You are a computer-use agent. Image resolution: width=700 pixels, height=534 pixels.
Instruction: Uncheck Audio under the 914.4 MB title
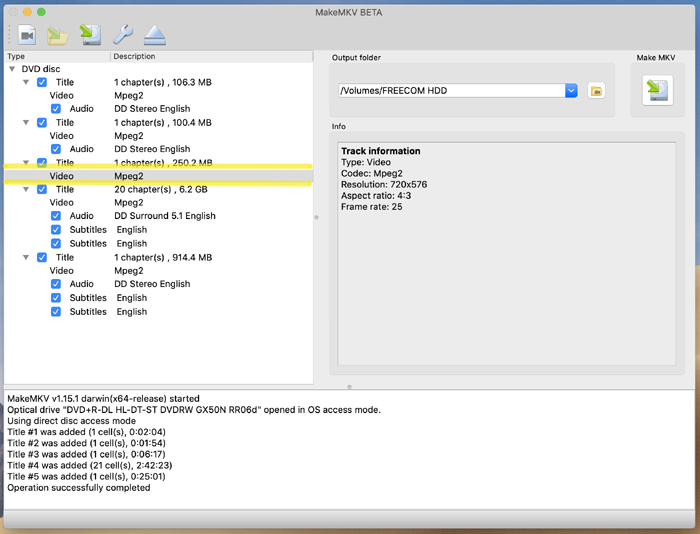pos(56,284)
